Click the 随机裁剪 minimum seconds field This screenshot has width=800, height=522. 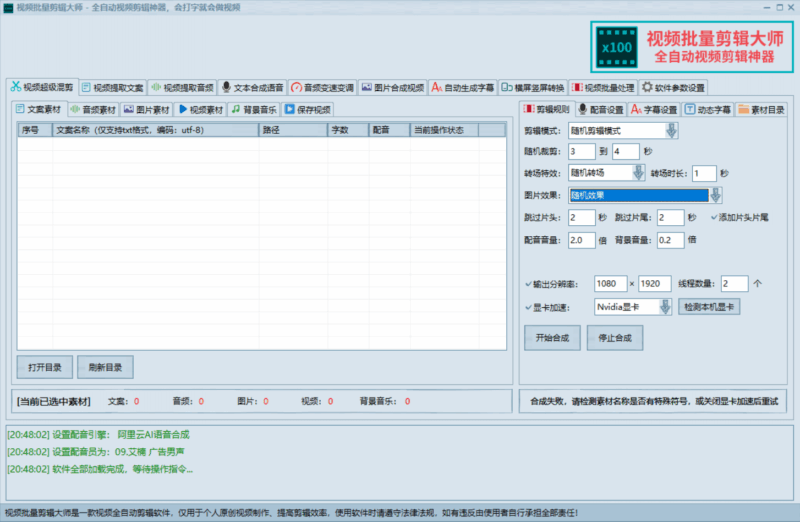tap(582, 152)
